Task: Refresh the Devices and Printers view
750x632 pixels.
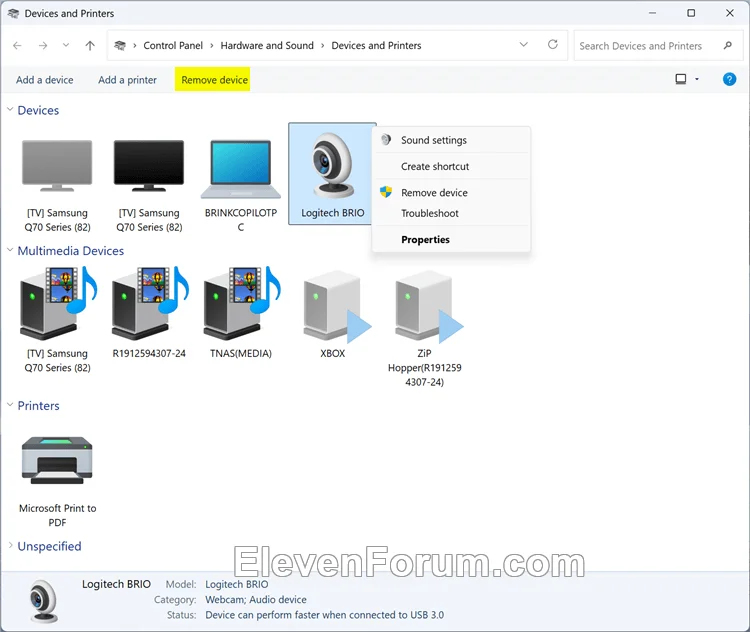Action: click(553, 44)
